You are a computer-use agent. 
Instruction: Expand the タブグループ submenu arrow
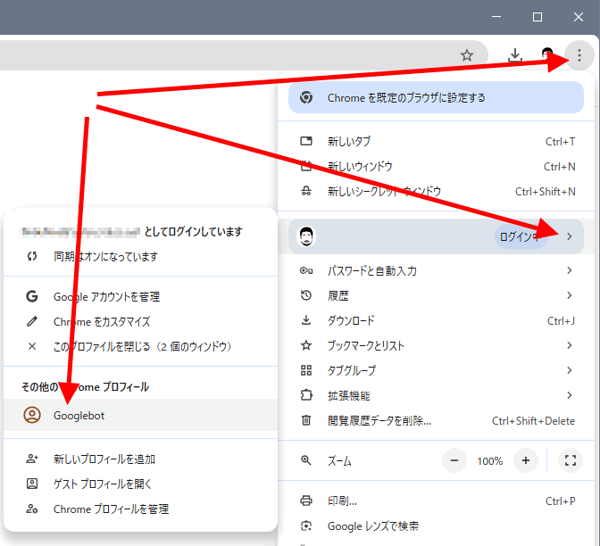pos(569,370)
